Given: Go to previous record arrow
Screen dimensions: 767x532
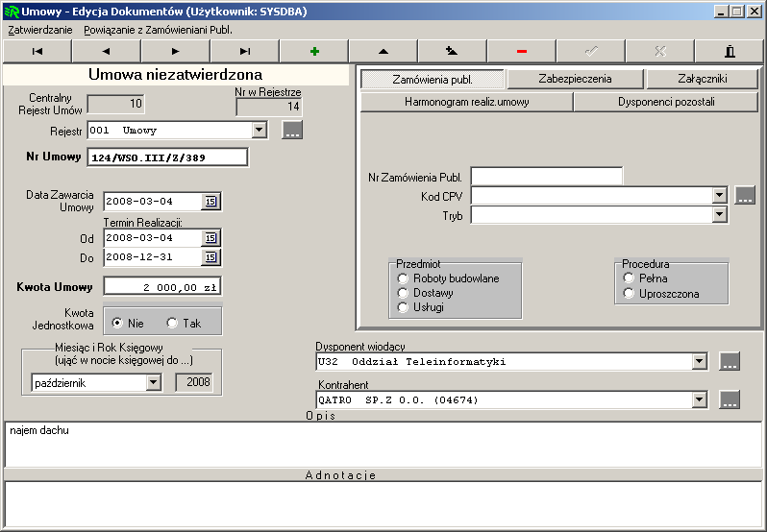Looking at the screenshot, I should [x=106, y=51].
